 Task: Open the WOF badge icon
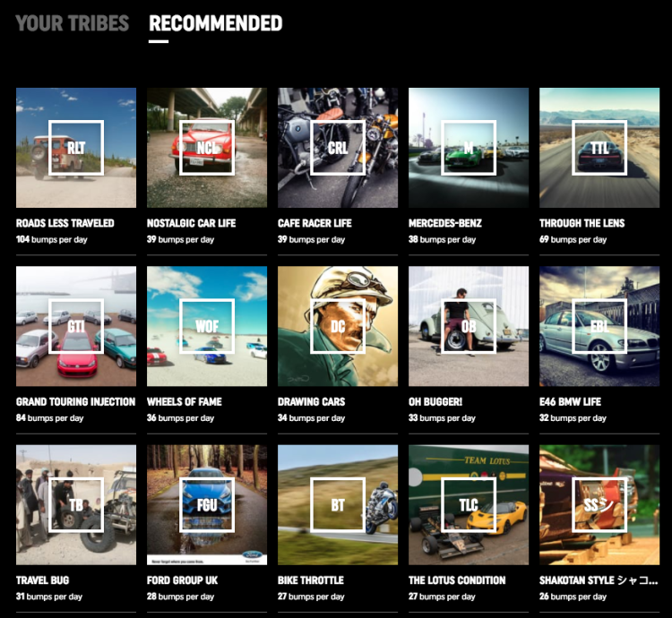tap(207, 326)
